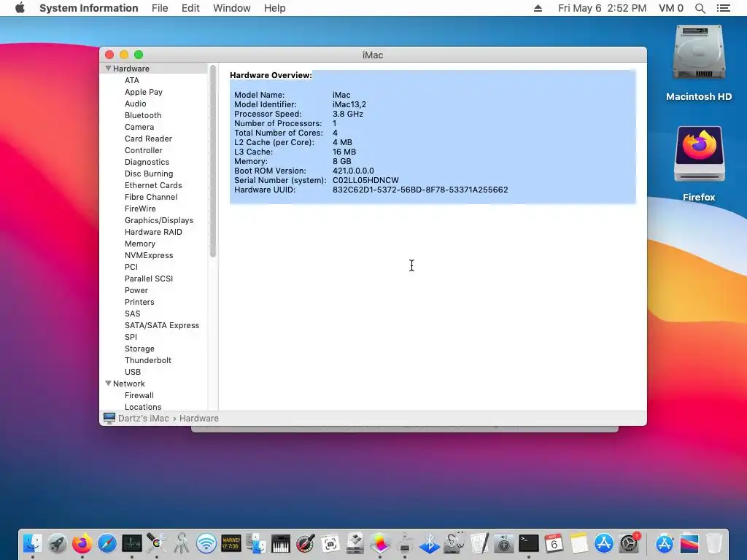This screenshot has height=560, width=747.
Task: Select Bluetooth in the sidebar
Action: pyautogui.click(x=143, y=115)
